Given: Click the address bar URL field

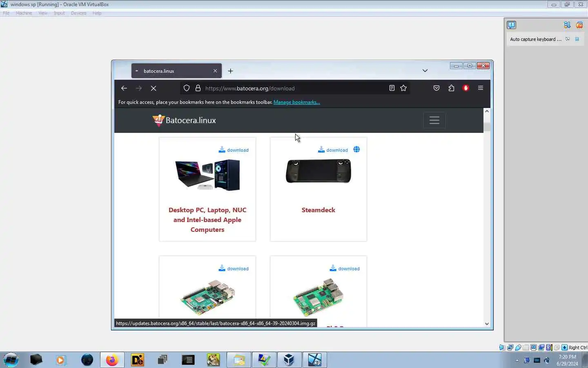Looking at the screenshot, I should (295, 88).
